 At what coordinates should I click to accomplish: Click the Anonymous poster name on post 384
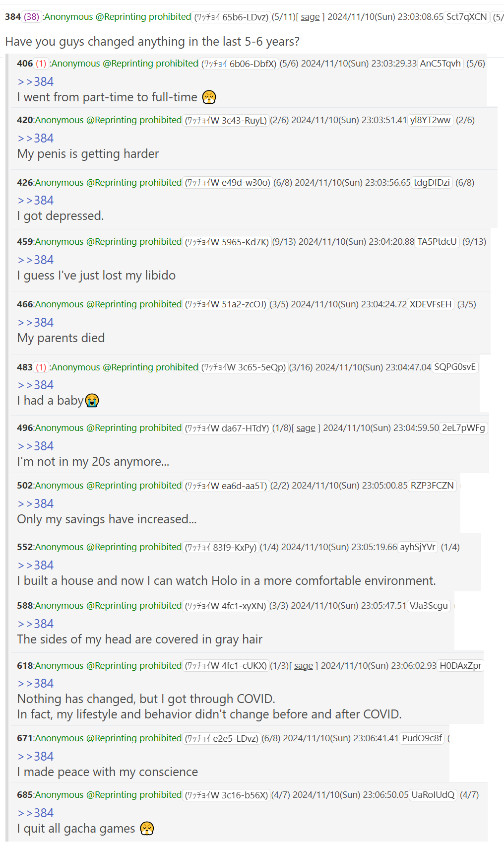click(x=68, y=17)
